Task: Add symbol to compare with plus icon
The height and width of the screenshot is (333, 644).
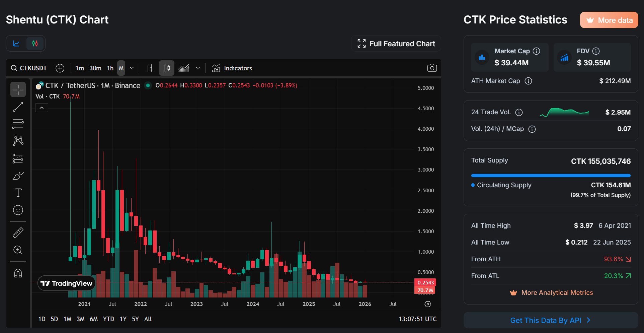Action: 60,68
